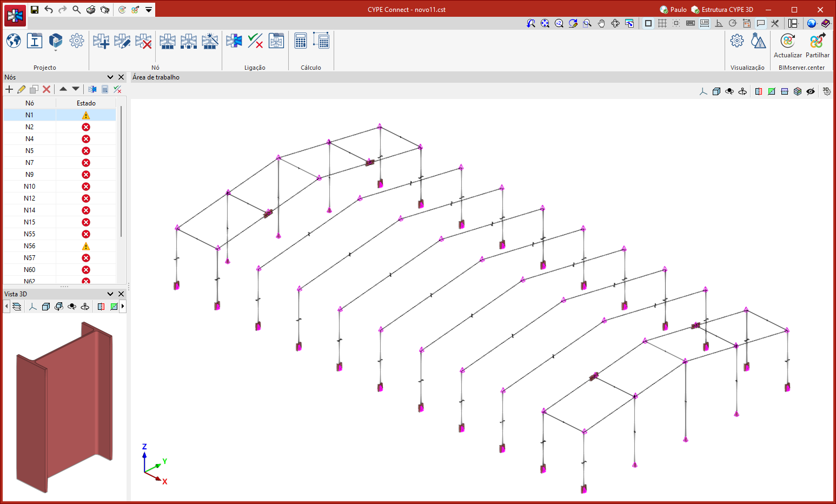Click the delete node icon in ribbon
This screenshot has height=504, width=836.
[x=143, y=41]
